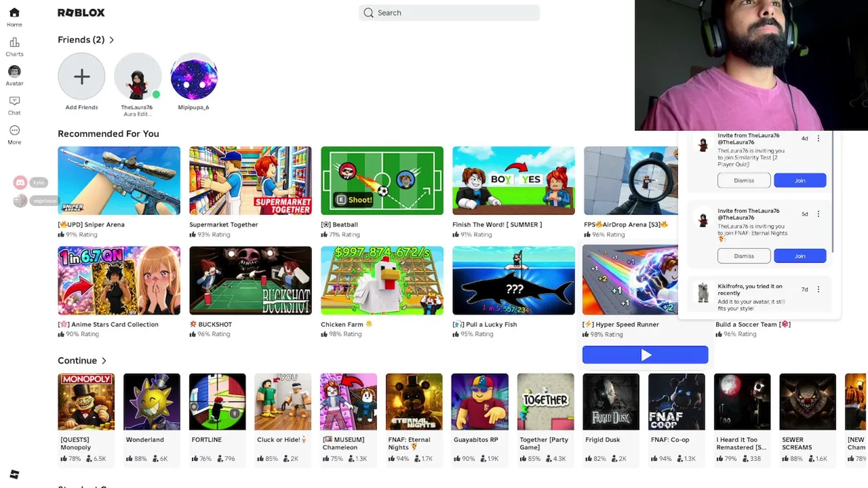The image size is (868, 488).
Task: Open the Sniper Arena game thumbnail
Action: coord(119,180)
